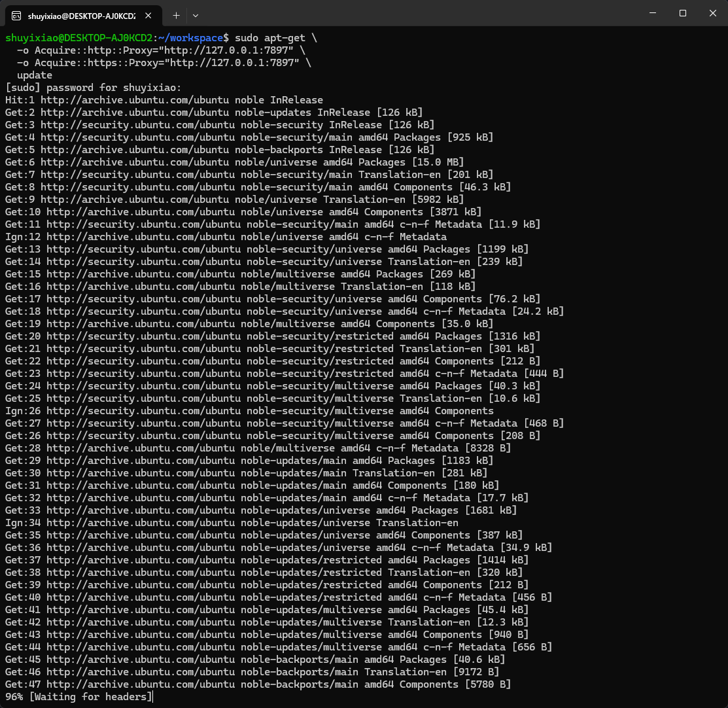Click the '96% [Waiting for headers]' progress line

78,697
